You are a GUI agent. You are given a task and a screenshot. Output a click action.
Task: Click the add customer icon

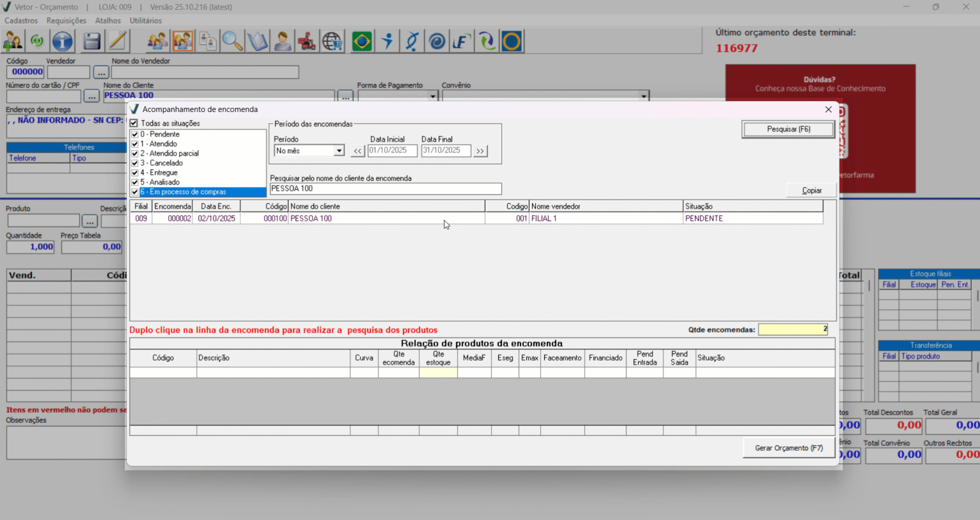13,41
